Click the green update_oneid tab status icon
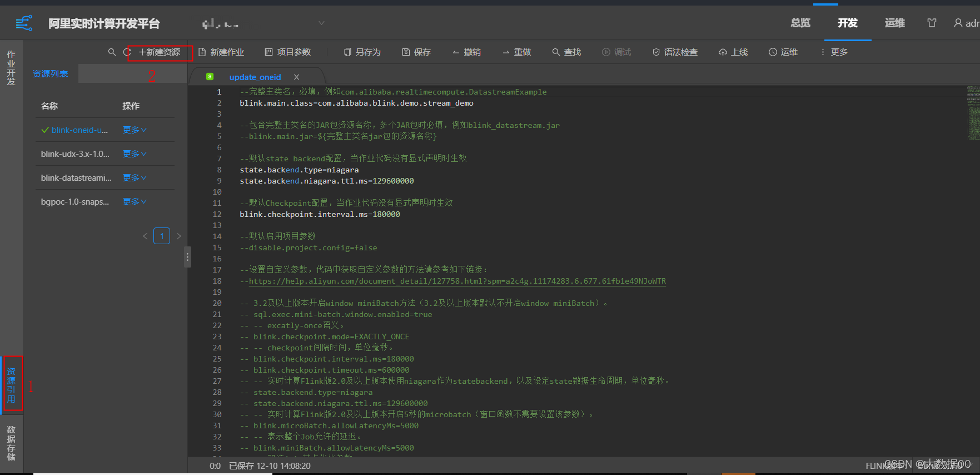980x475 pixels. (x=210, y=77)
